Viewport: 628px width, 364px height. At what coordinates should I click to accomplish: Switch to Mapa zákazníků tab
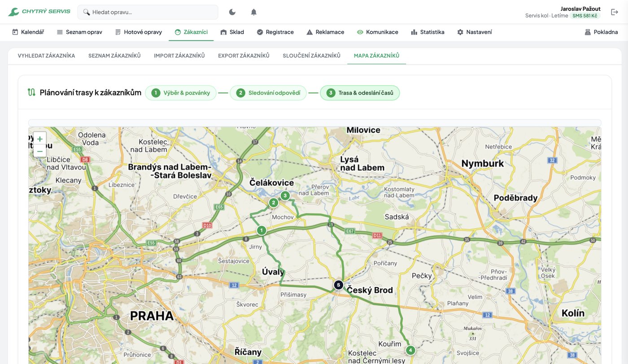click(376, 56)
